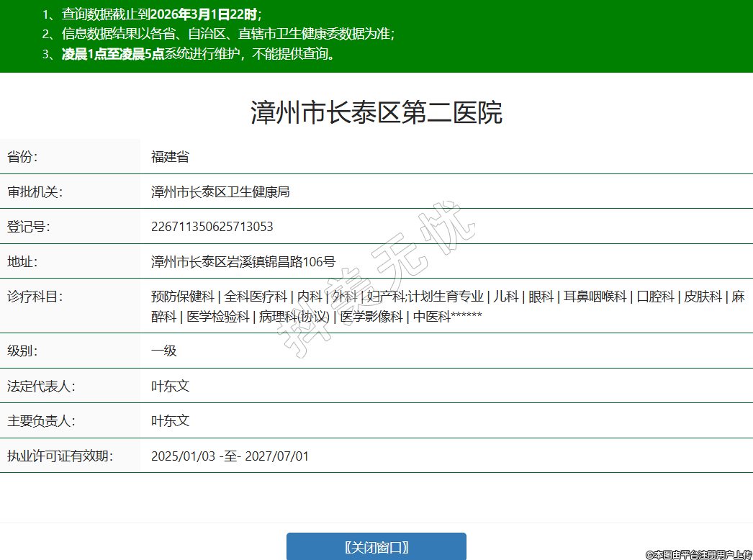Click 叶东文 in the 主要负责人 row
This screenshot has width=753, height=560.
(x=170, y=420)
